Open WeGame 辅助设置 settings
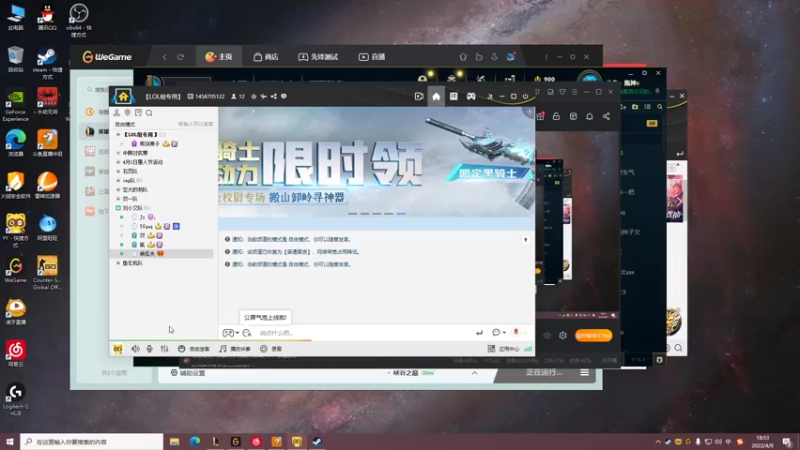This screenshot has height=450, width=800. tap(188, 373)
